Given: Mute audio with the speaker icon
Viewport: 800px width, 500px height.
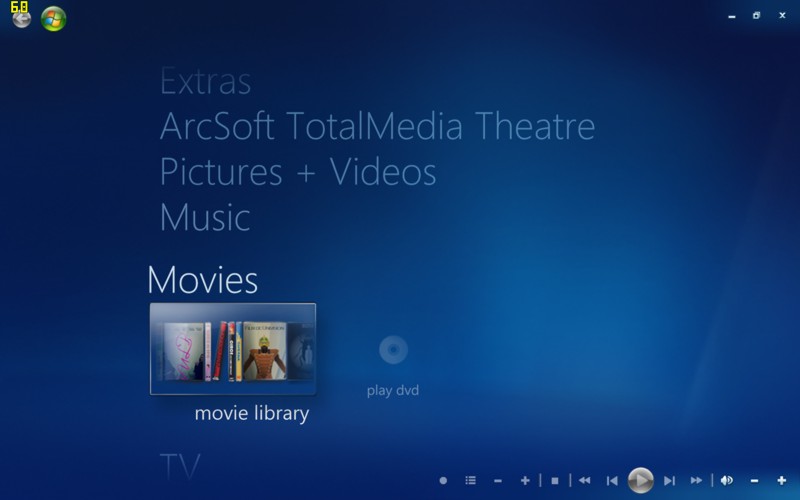Looking at the screenshot, I should pos(727,480).
